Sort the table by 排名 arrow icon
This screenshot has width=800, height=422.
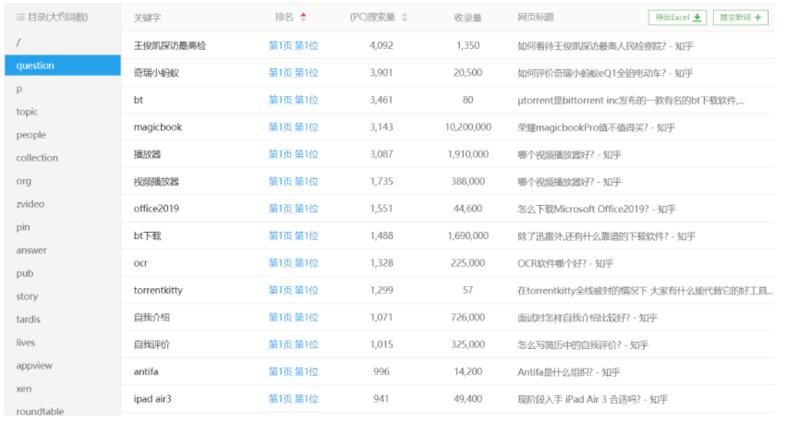(304, 17)
